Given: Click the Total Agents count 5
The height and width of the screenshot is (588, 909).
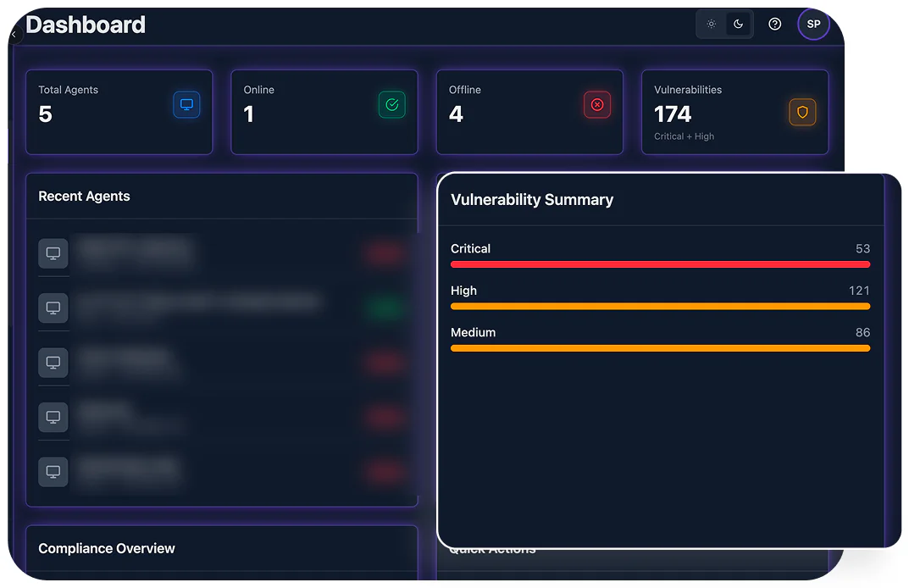Looking at the screenshot, I should coord(45,114).
